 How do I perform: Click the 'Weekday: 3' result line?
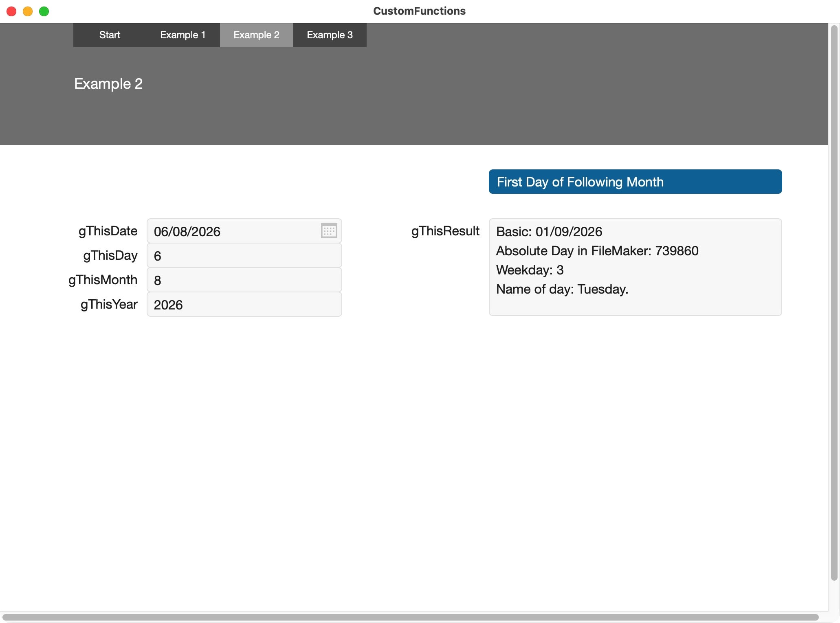tap(530, 270)
